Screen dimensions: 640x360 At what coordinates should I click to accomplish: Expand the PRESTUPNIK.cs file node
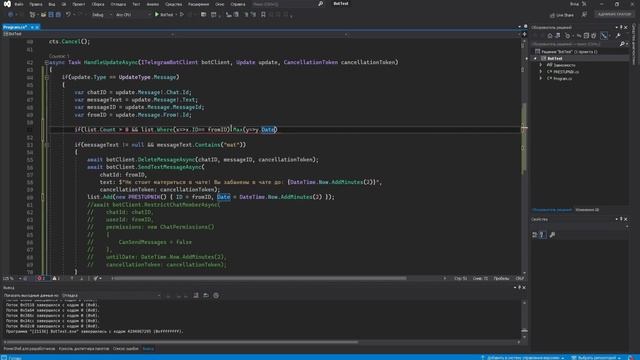click(x=541, y=72)
